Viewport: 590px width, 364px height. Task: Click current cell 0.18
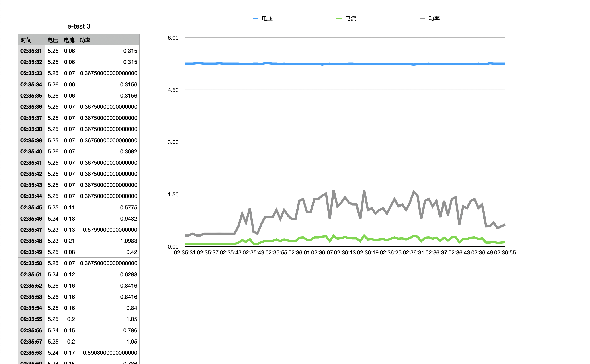pos(69,219)
